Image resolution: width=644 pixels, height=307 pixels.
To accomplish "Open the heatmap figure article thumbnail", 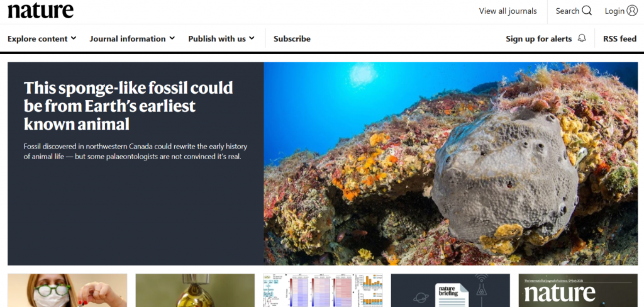I will click(323, 290).
